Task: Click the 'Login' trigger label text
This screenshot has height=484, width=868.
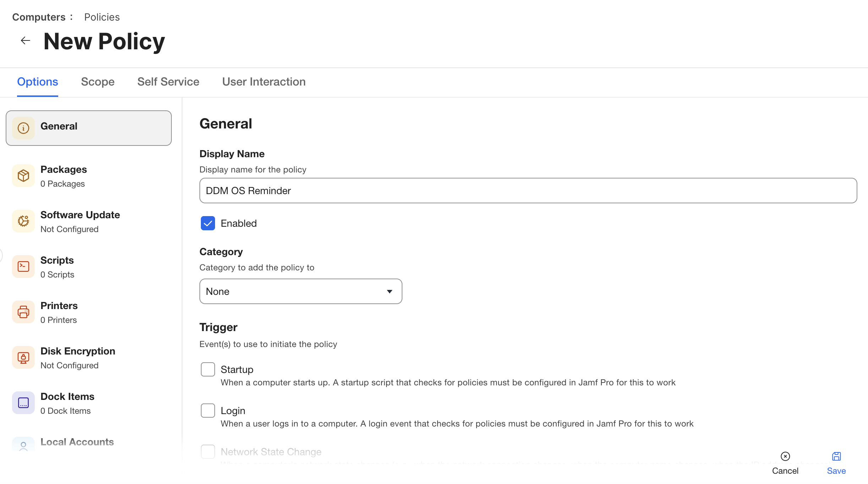Action: pyautogui.click(x=233, y=411)
